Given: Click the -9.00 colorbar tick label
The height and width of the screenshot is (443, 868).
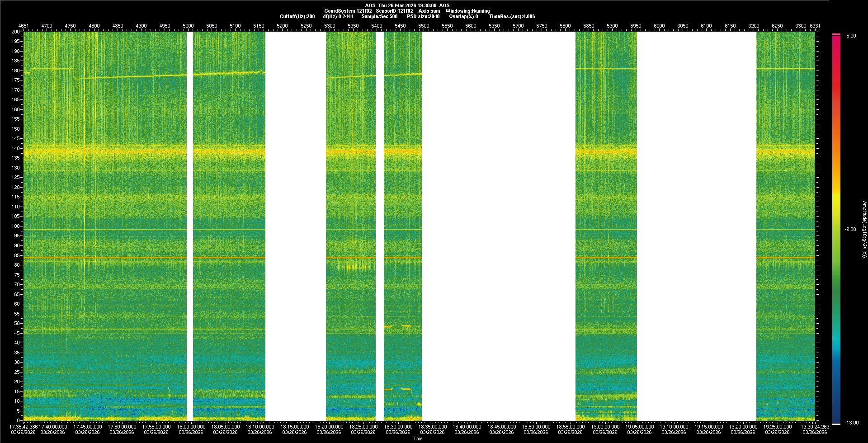Looking at the screenshot, I should [850, 229].
